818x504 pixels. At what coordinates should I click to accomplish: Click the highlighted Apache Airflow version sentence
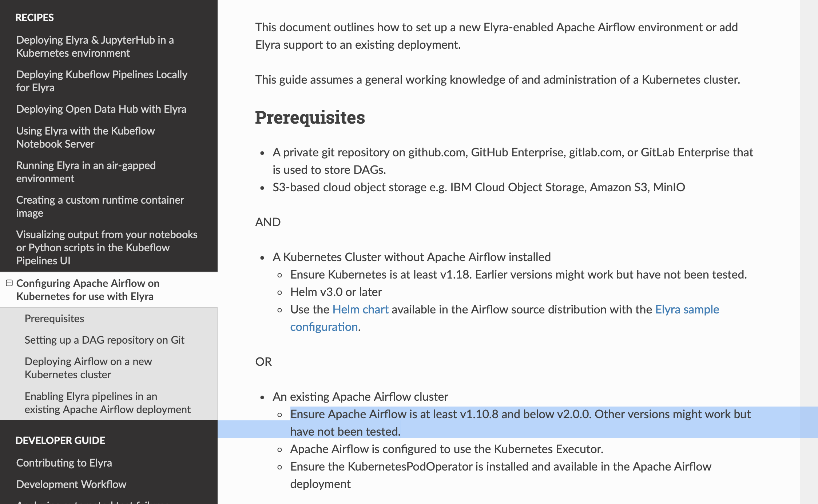520,415
